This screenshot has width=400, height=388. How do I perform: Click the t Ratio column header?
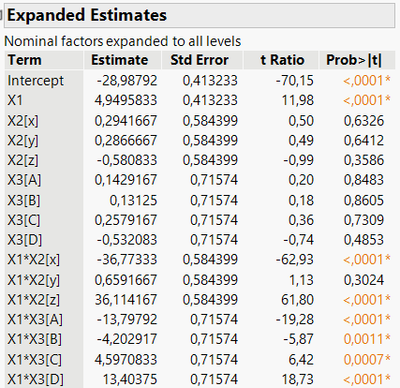click(282, 60)
